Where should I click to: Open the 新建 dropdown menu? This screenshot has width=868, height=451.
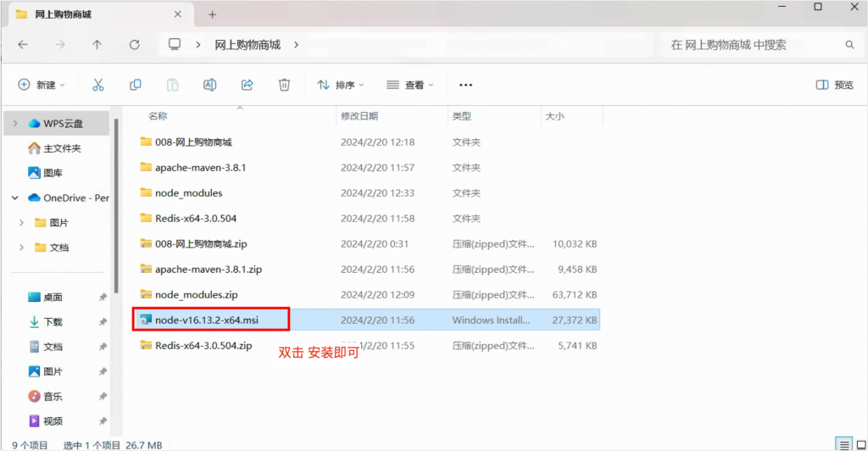[x=42, y=85]
